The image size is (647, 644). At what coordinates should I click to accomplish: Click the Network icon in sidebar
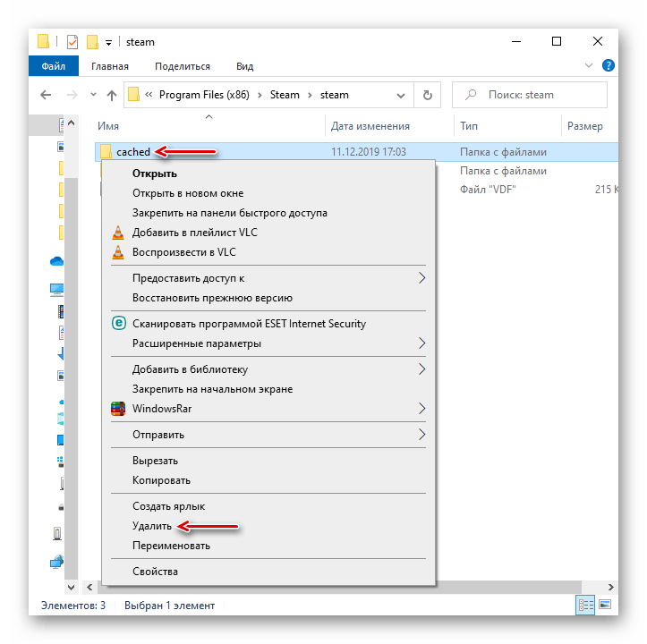[56, 562]
